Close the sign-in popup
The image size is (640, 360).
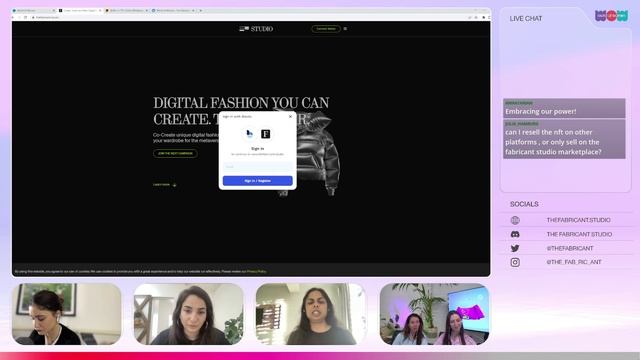coord(290,116)
